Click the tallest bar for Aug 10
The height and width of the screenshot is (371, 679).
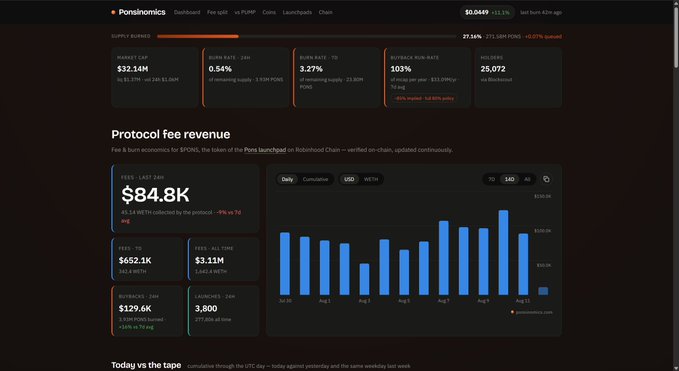click(503, 253)
